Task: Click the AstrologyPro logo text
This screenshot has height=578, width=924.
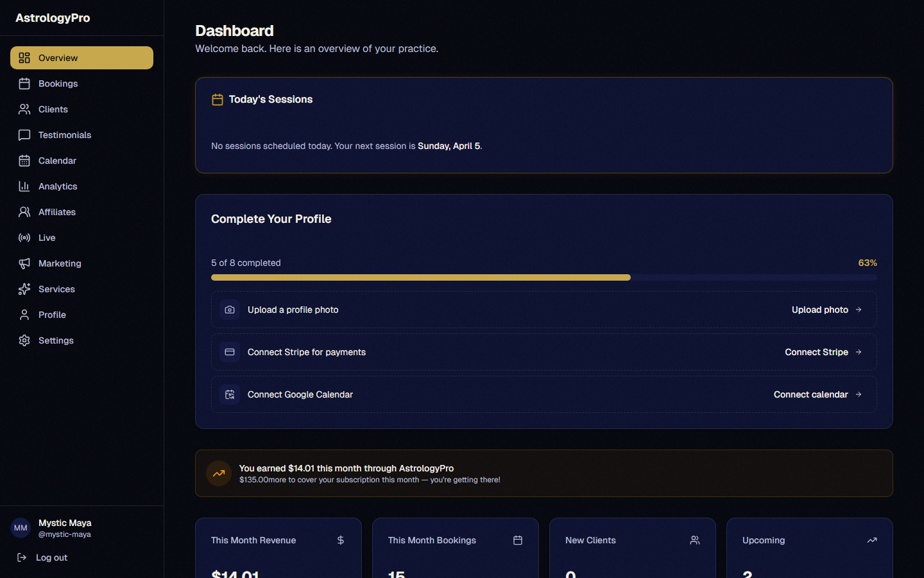Action: click(53, 18)
